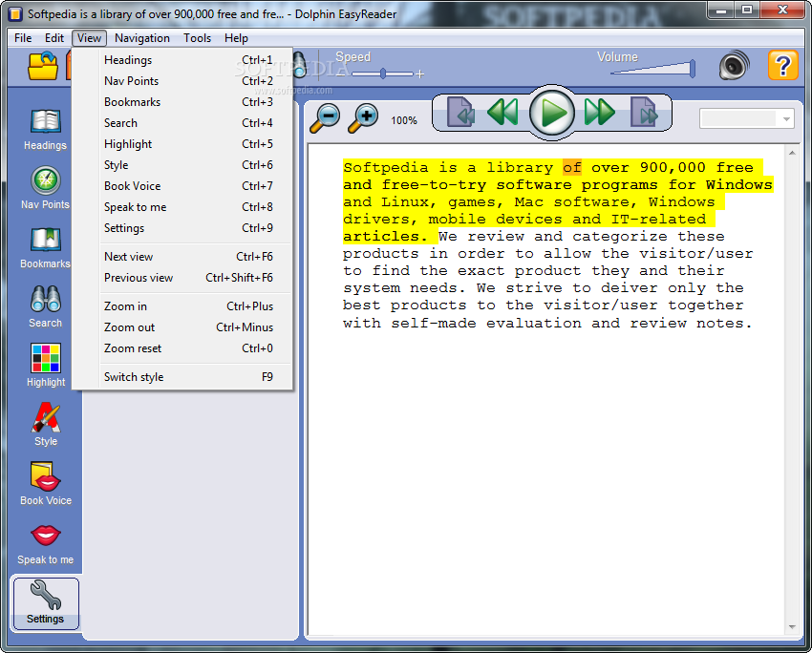Open the File menu
Viewport: 812px width, 653px height.
coord(23,38)
